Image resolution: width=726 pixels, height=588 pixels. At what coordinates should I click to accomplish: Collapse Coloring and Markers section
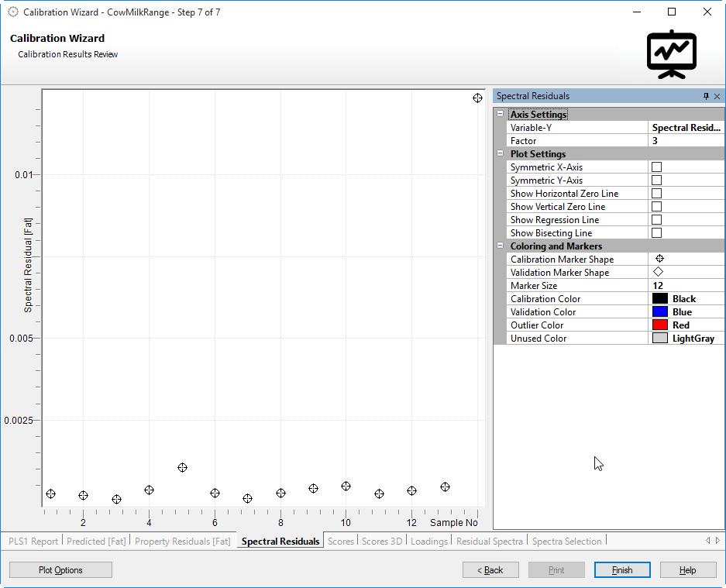tap(501, 246)
